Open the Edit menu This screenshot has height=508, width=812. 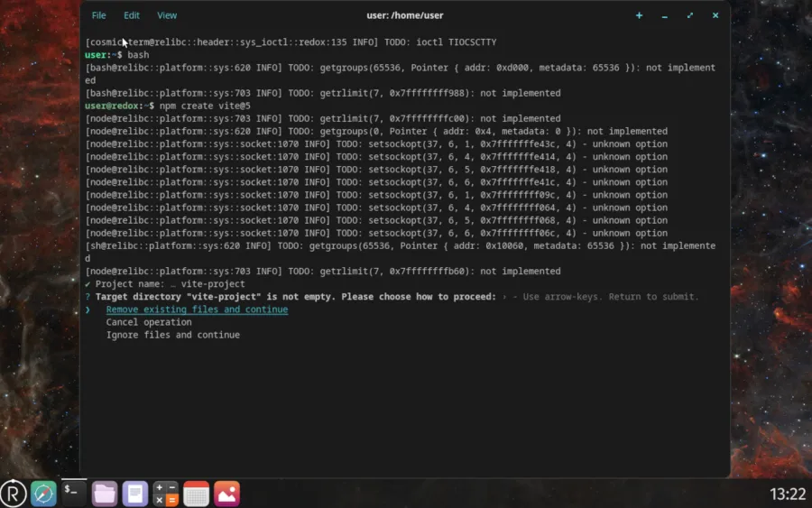[132, 15]
